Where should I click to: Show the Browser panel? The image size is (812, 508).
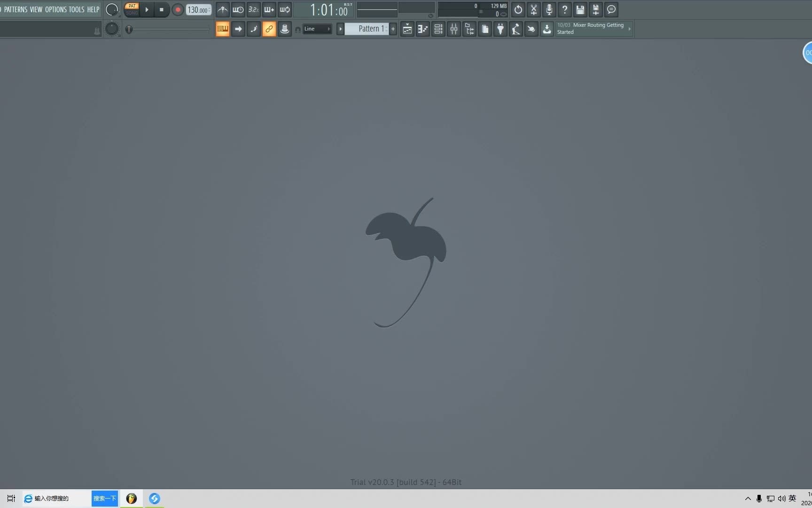(x=469, y=29)
